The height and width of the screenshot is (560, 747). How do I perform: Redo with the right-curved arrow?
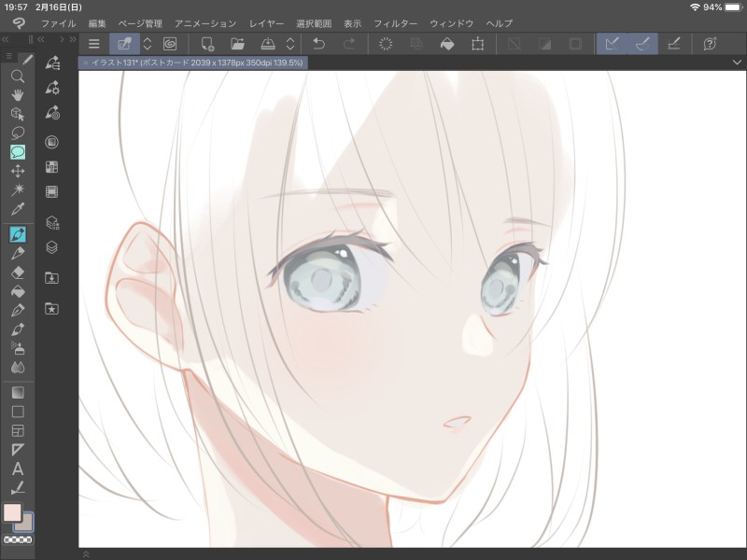click(349, 44)
